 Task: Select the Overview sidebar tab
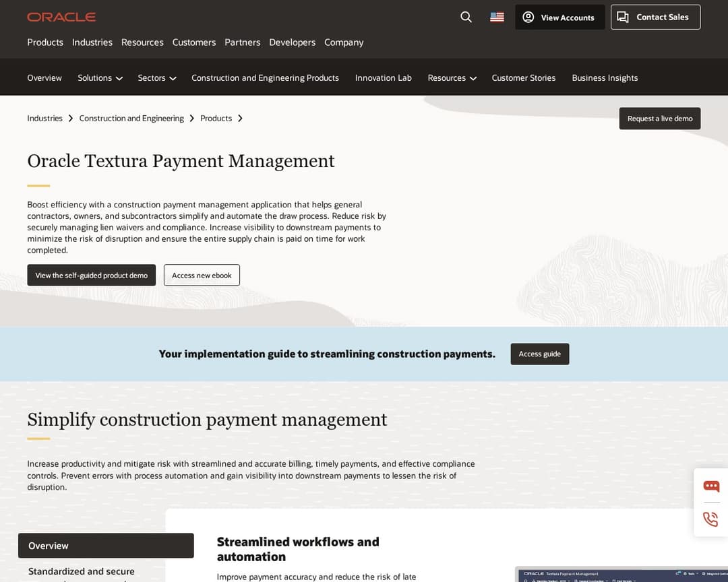point(106,546)
